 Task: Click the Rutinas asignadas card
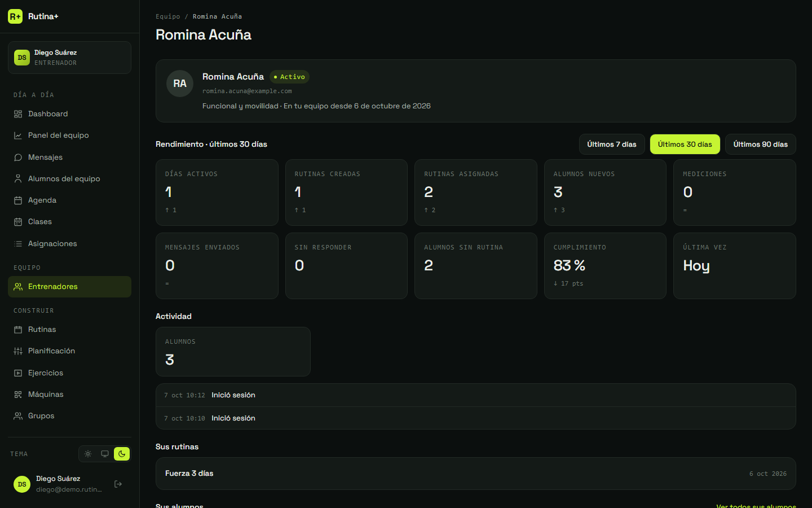click(x=476, y=192)
